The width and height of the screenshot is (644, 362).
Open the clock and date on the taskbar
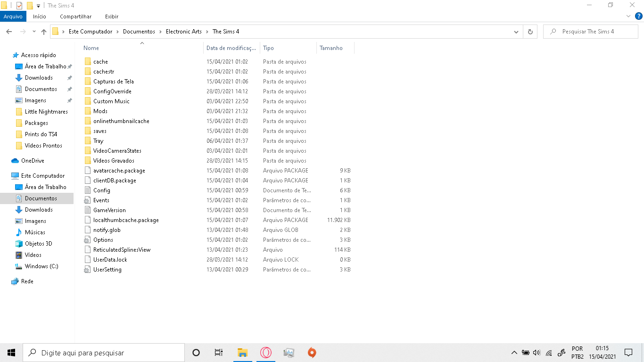coord(603,353)
